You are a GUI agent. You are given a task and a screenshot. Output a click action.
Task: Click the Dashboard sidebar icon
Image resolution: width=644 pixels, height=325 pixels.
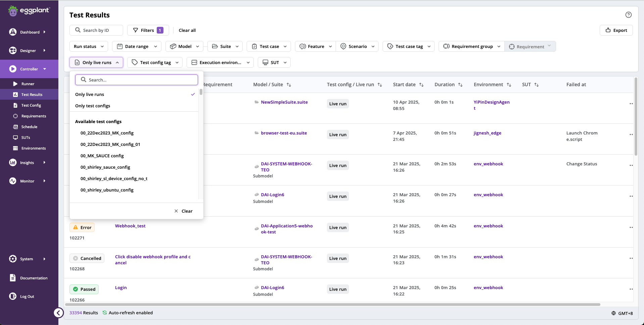[x=13, y=32]
